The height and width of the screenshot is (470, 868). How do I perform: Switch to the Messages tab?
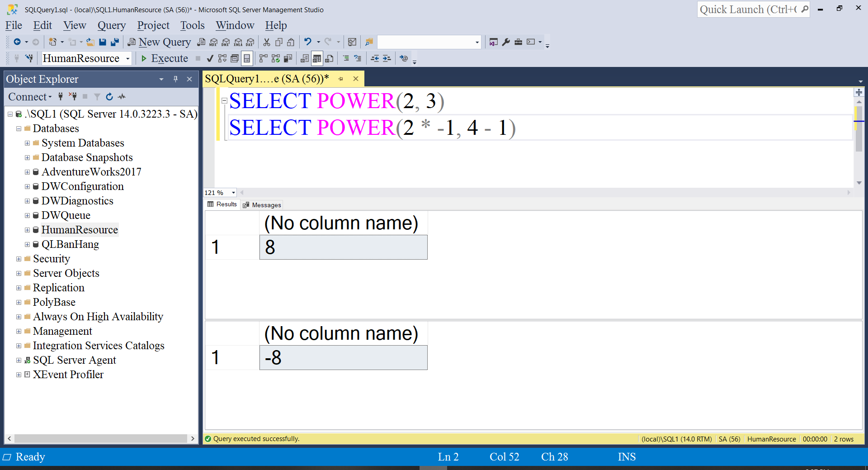click(262, 205)
